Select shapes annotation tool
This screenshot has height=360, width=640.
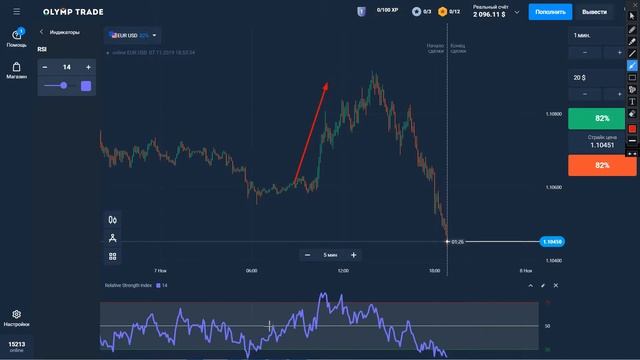click(x=632, y=89)
